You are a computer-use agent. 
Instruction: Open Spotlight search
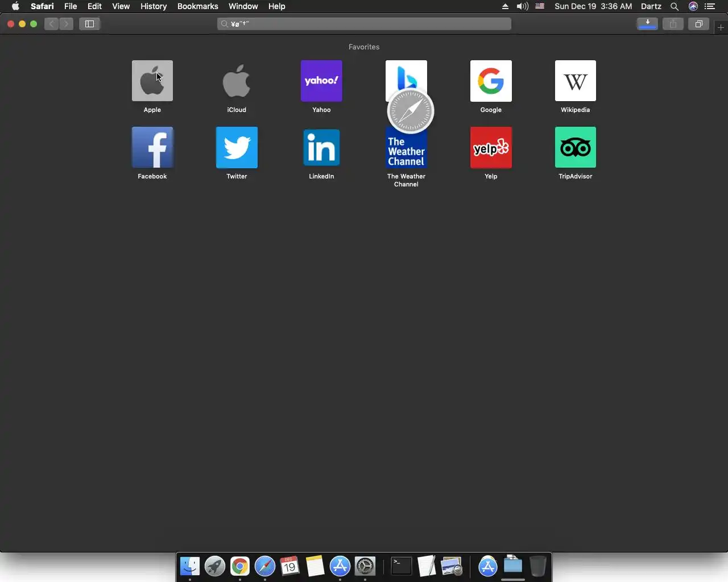pos(675,6)
